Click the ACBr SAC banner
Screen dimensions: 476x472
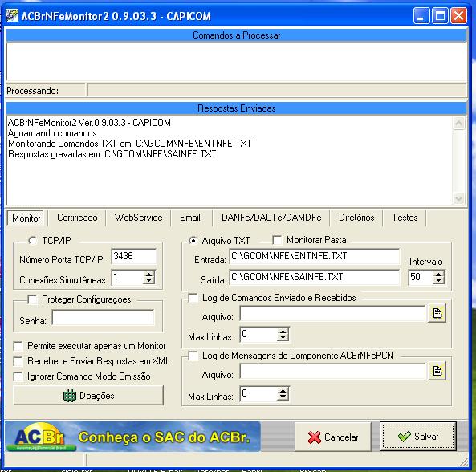[x=132, y=437]
